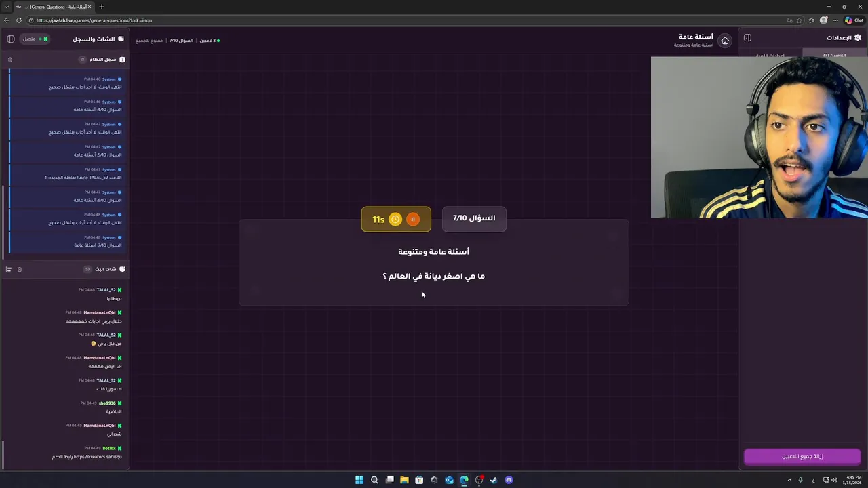868x488 pixels.
Task: Click the 11s timer readout
Action: (378, 220)
